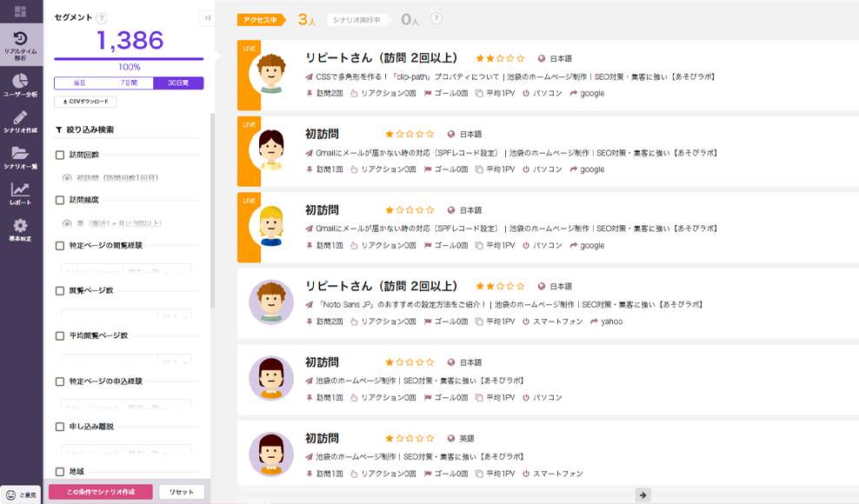Click the CSVダウンロード button
The height and width of the screenshot is (504, 859).
coord(85,102)
